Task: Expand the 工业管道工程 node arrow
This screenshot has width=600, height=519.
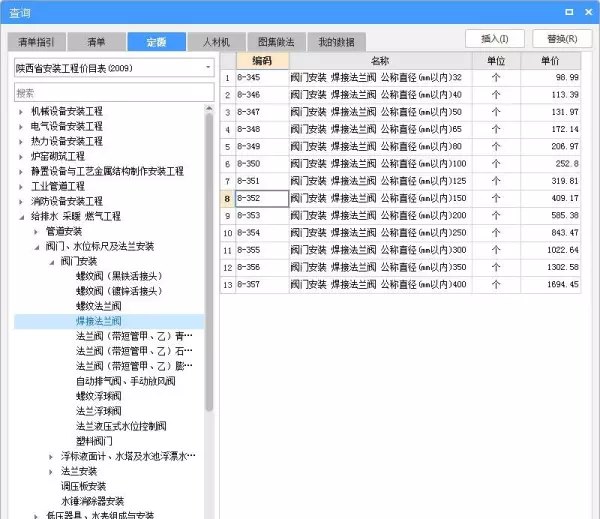Action: (21, 187)
